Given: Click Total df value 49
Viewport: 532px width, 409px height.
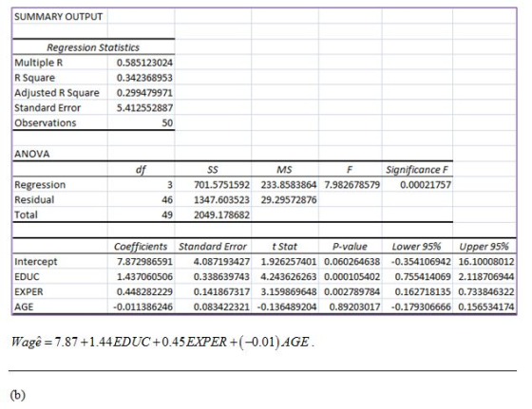Looking at the screenshot, I should coord(167,214).
